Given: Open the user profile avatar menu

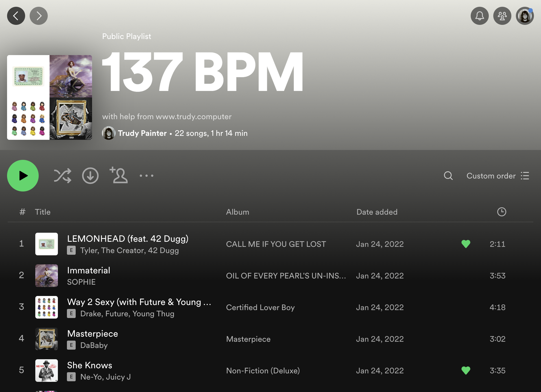Looking at the screenshot, I should point(525,16).
